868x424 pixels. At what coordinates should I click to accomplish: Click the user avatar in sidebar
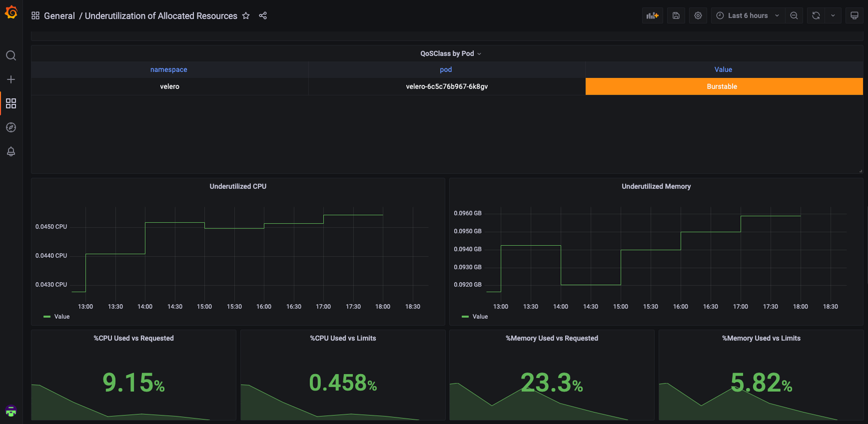tap(11, 411)
